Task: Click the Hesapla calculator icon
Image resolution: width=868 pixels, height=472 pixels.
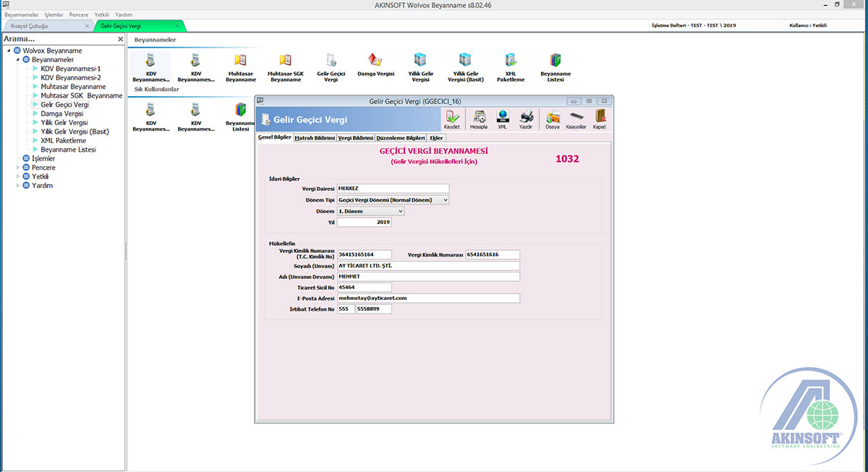Action: tap(478, 118)
